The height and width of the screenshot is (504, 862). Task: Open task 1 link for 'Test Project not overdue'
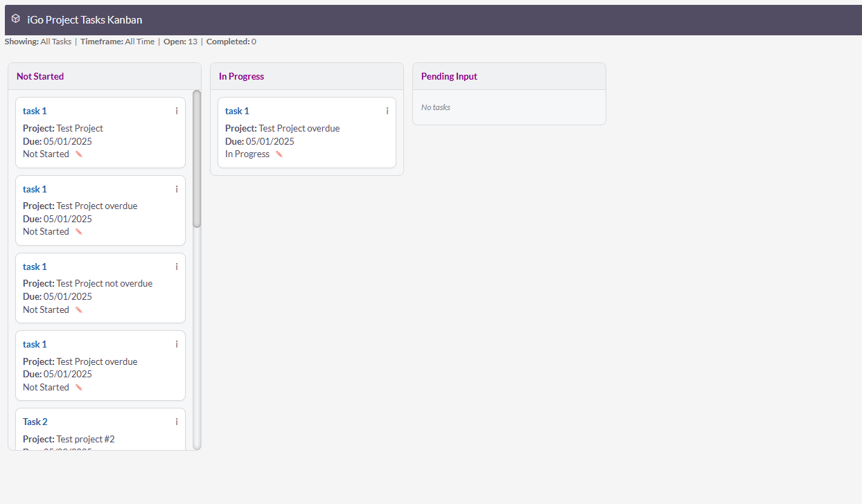tap(35, 267)
